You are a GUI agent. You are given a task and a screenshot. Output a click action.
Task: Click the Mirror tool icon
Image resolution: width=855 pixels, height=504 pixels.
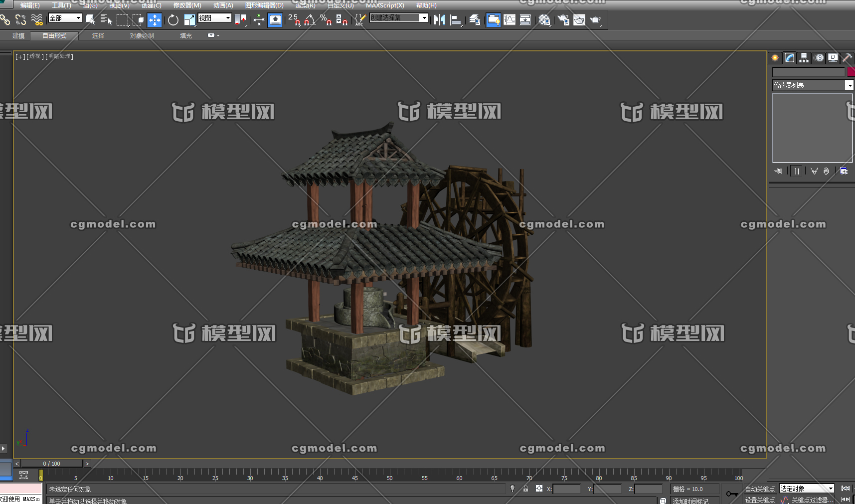[439, 20]
